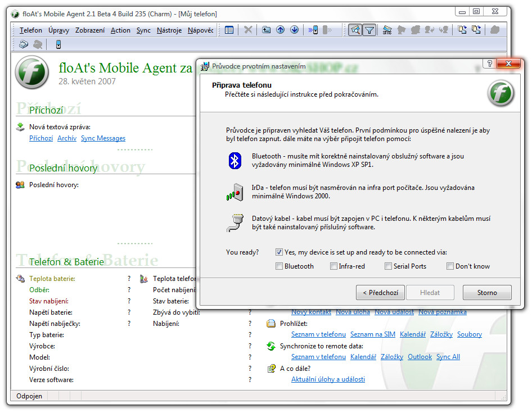Click the Storno cancel button
This screenshot has width=532, height=413.
pyautogui.click(x=487, y=292)
